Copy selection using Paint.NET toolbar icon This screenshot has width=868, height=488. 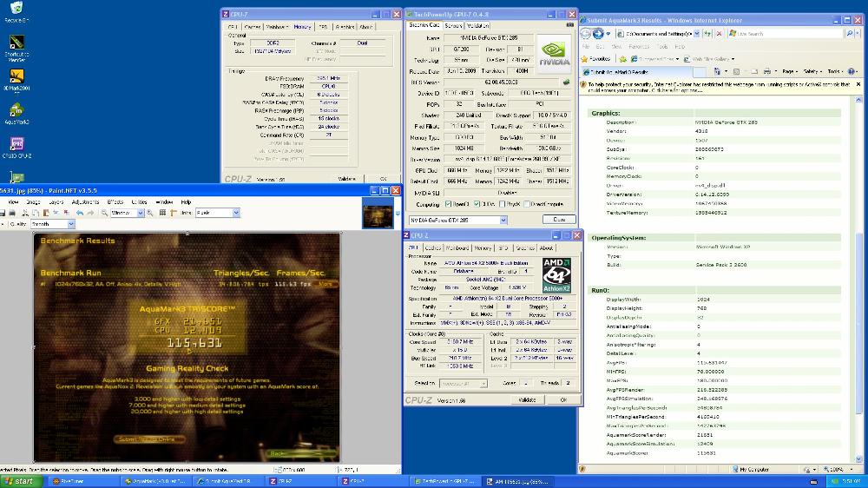coord(36,213)
